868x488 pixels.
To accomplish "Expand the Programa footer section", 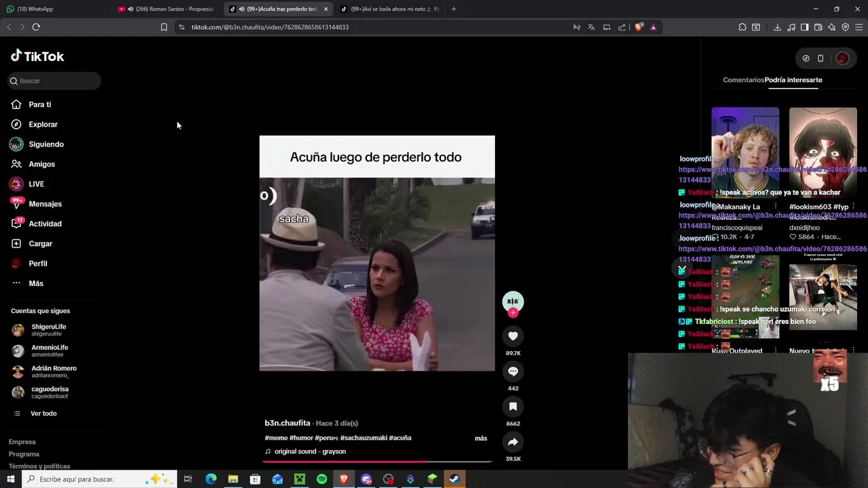I will click(24, 454).
